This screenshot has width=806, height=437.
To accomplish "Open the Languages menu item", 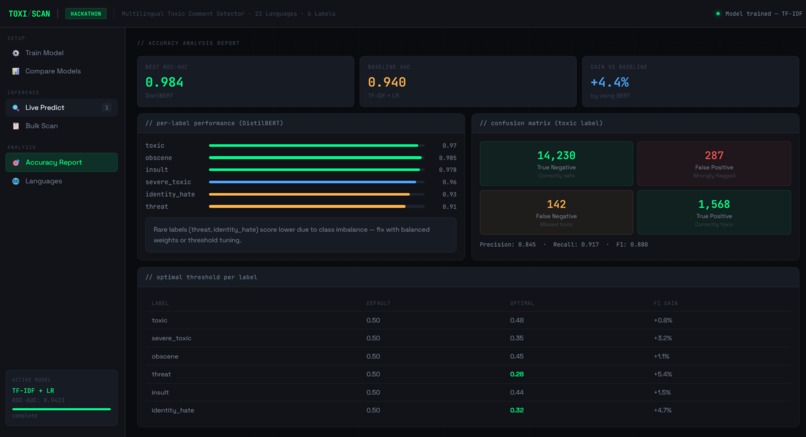I will [x=62, y=181].
